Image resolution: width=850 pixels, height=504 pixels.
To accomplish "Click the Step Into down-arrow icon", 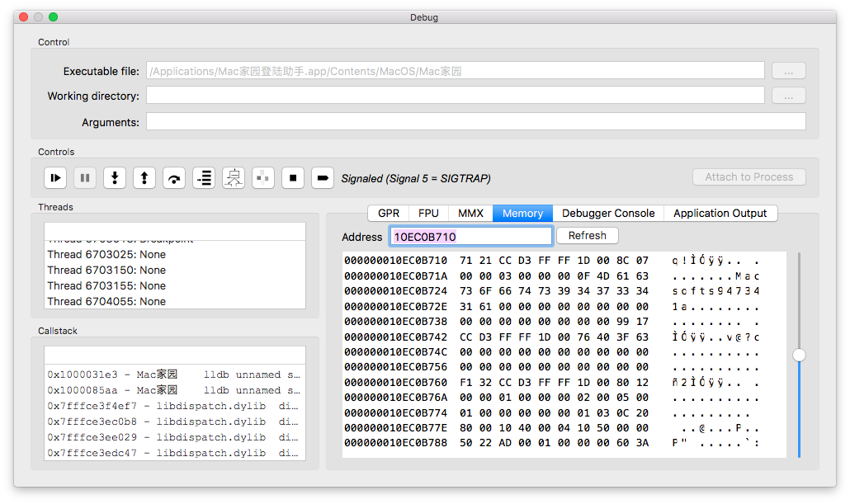I will (115, 177).
